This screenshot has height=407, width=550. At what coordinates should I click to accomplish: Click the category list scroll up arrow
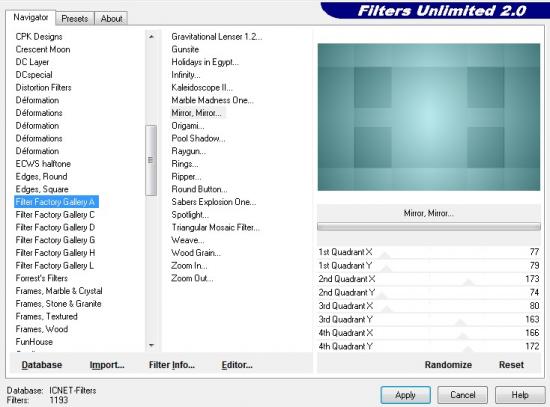(x=151, y=36)
